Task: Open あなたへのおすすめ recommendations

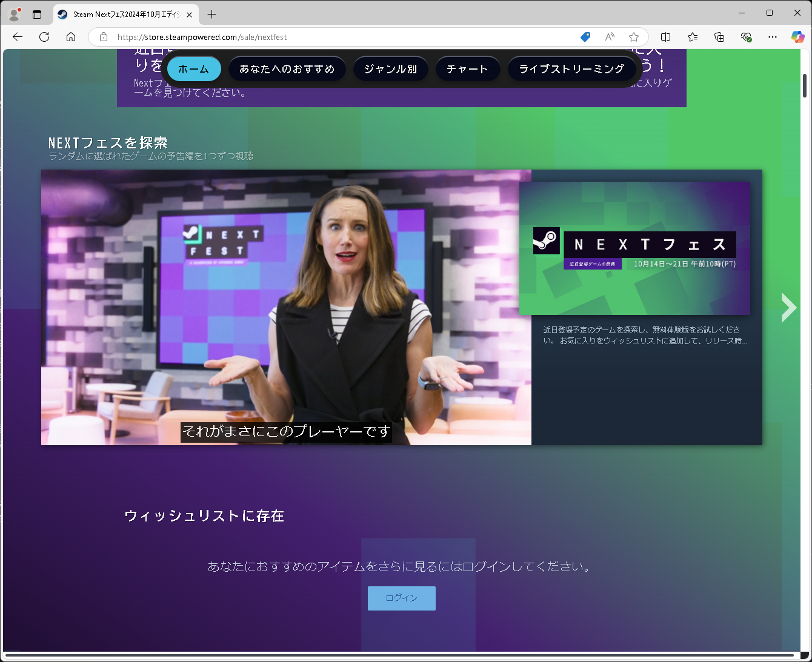Action: (287, 68)
